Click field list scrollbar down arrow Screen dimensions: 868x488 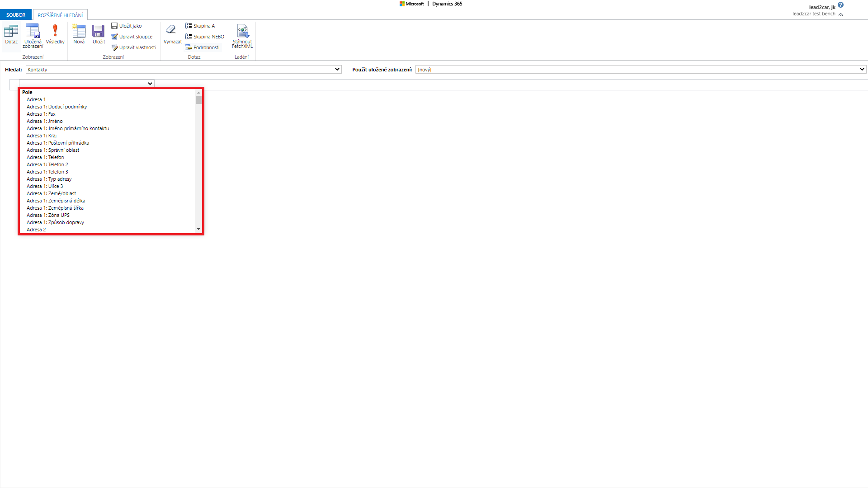pos(198,230)
